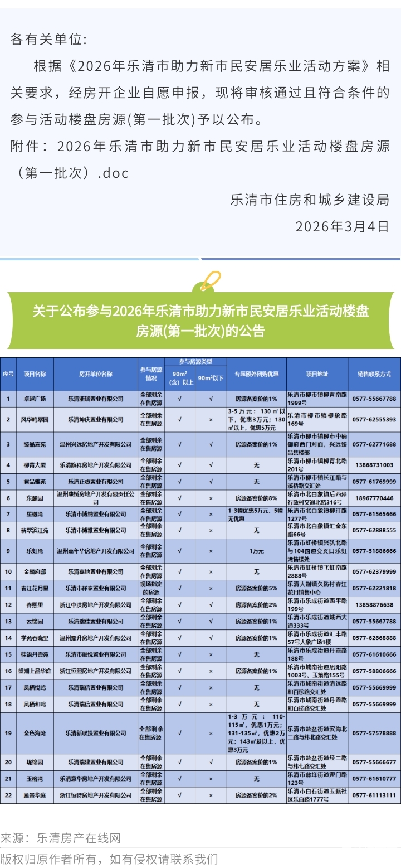Tap mobile number 13868731003
401x868 pixels.
tap(374, 465)
